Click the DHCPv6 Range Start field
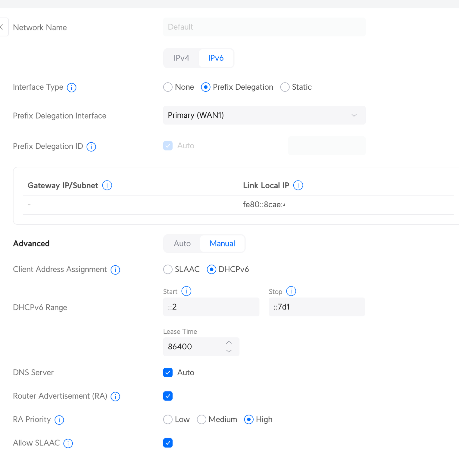Image resolution: width=459 pixels, height=476 pixels. 211,307
